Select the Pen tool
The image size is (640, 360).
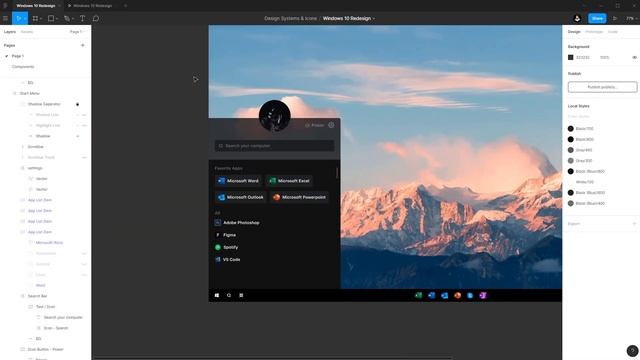[x=67, y=18]
